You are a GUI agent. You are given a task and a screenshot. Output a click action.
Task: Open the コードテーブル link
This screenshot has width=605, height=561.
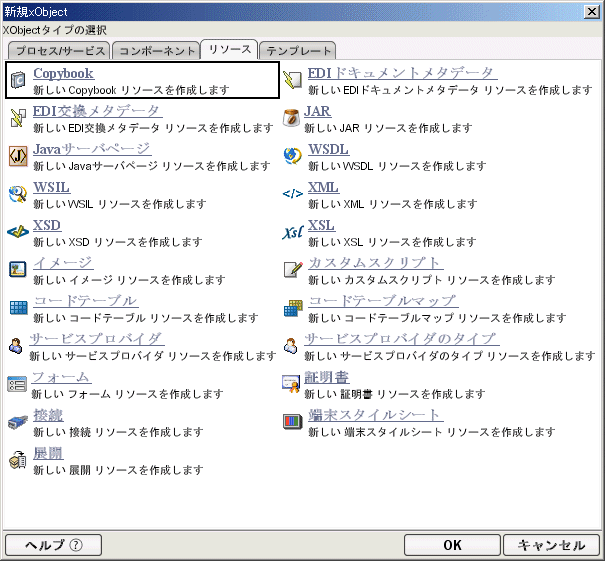tap(86, 301)
